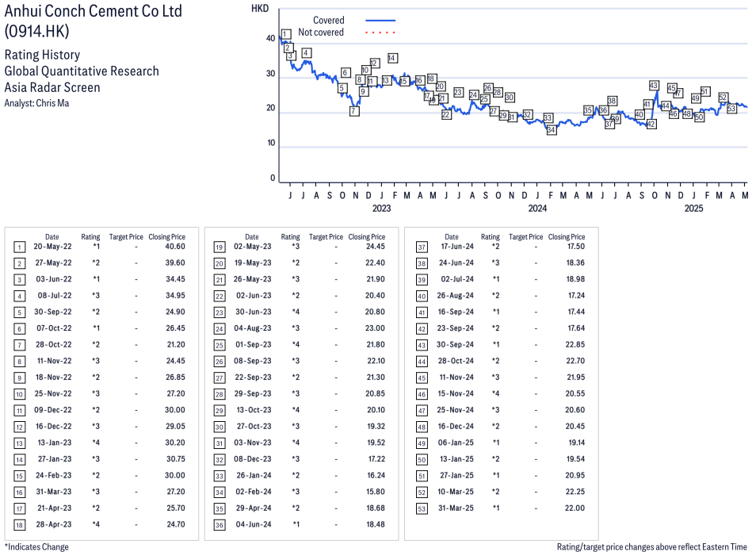
Task: Select the date 02-Feb-24
Action: [254, 492]
